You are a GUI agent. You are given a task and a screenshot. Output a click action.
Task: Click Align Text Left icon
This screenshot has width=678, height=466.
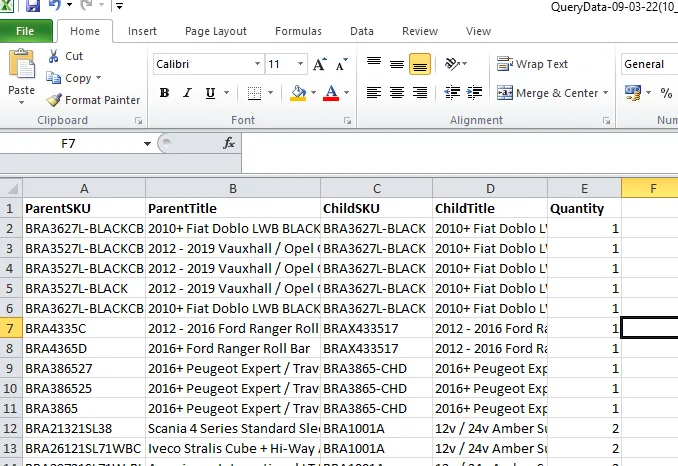click(x=374, y=93)
